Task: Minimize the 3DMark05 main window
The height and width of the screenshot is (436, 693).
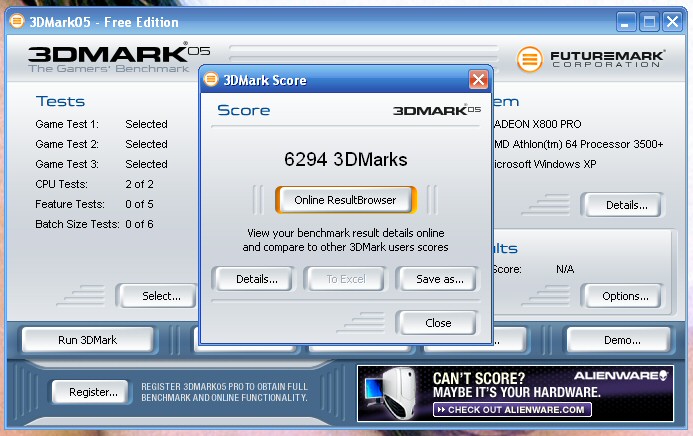Action: [x=626, y=22]
